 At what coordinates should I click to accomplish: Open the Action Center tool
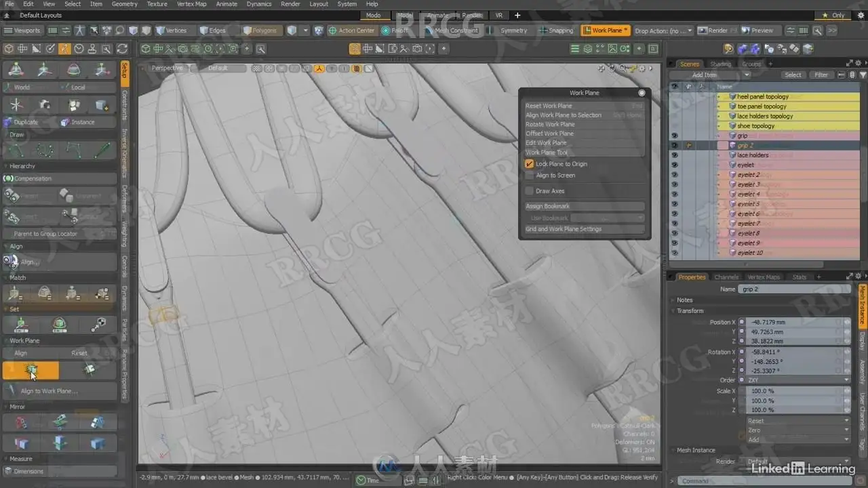[x=351, y=30]
